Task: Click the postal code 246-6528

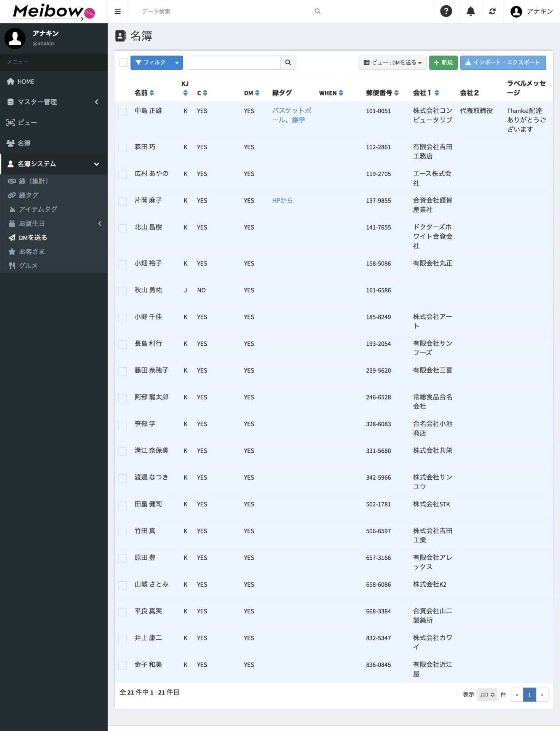Action: coord(378,397)
